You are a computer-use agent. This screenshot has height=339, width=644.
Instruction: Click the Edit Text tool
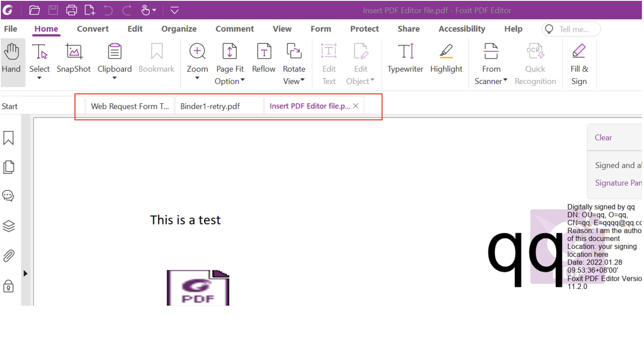329,64
